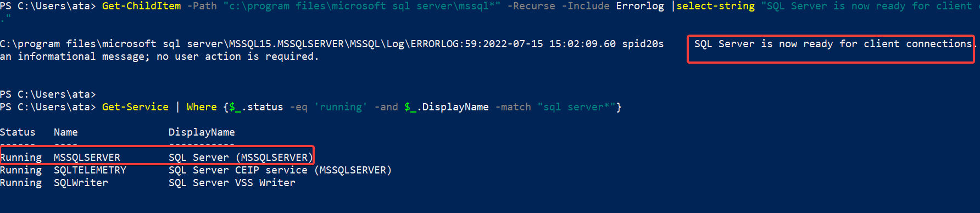
Task: Click the select-string command text
Action: click(x=715, y=6)
